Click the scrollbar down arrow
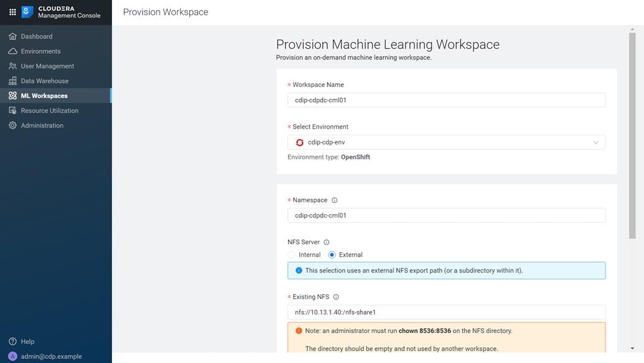The image size is (644, 363). 632,348
